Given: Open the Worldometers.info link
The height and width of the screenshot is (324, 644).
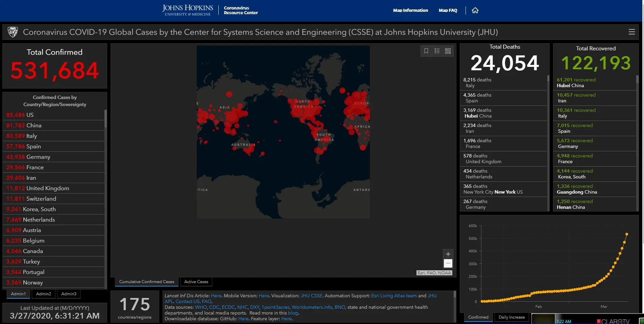Looking at the screenshot, I should pos(312,307).
